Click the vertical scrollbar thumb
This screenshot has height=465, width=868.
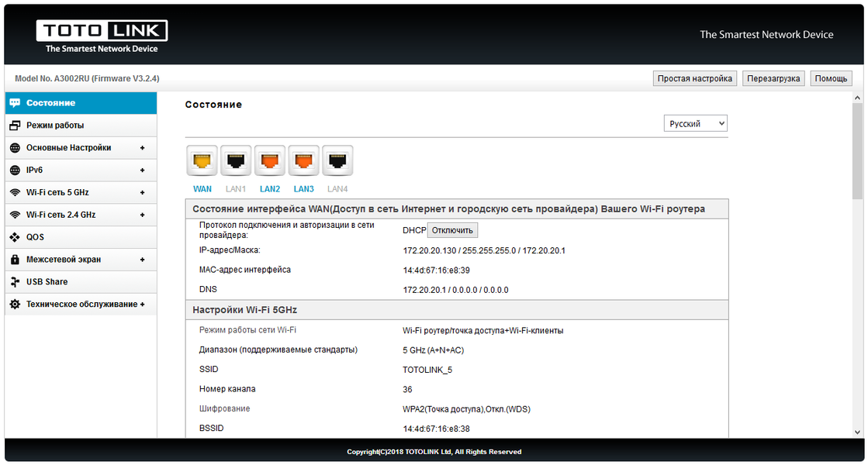[x=857, y=151]
